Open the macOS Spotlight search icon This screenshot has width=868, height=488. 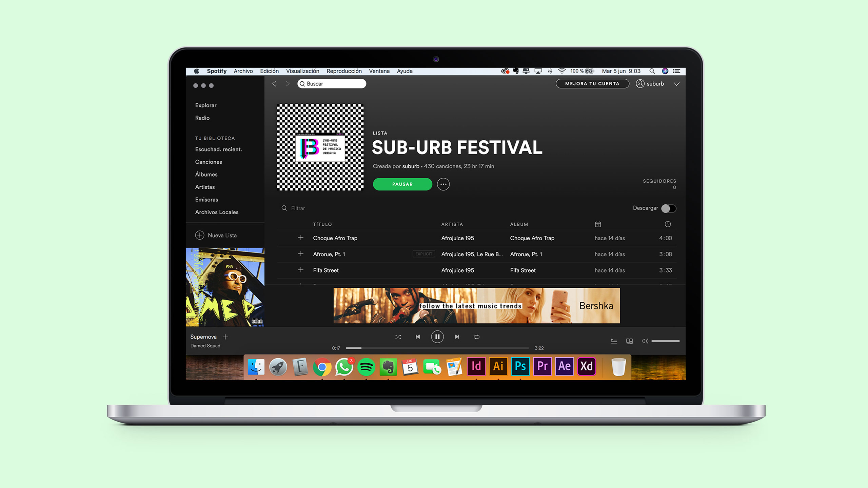point(652,71)
